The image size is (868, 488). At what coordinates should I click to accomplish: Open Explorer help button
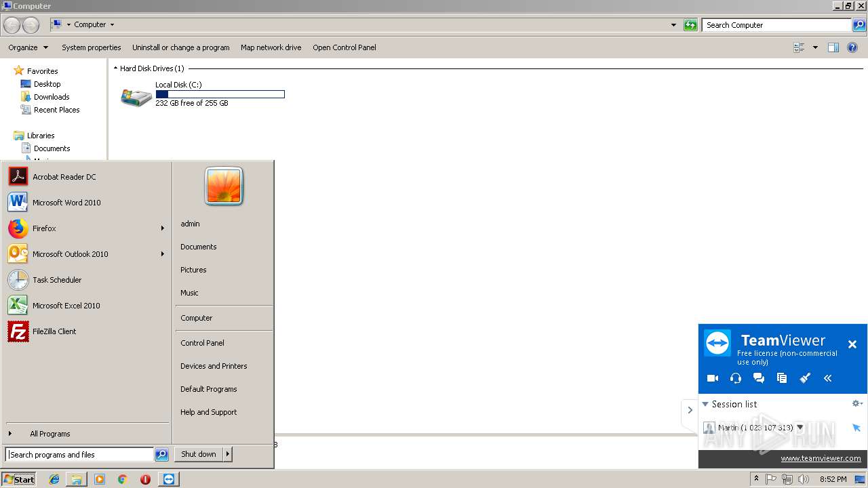click(x=853, y=47)
